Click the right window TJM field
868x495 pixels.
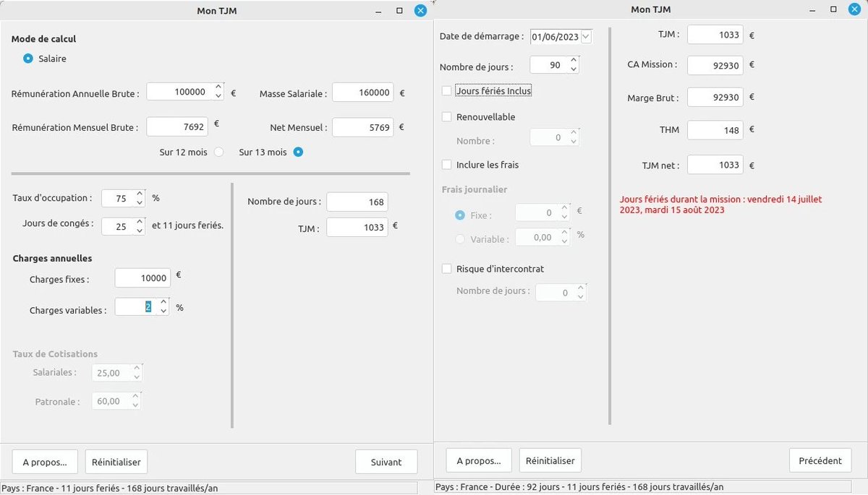[x=715, y=35]
